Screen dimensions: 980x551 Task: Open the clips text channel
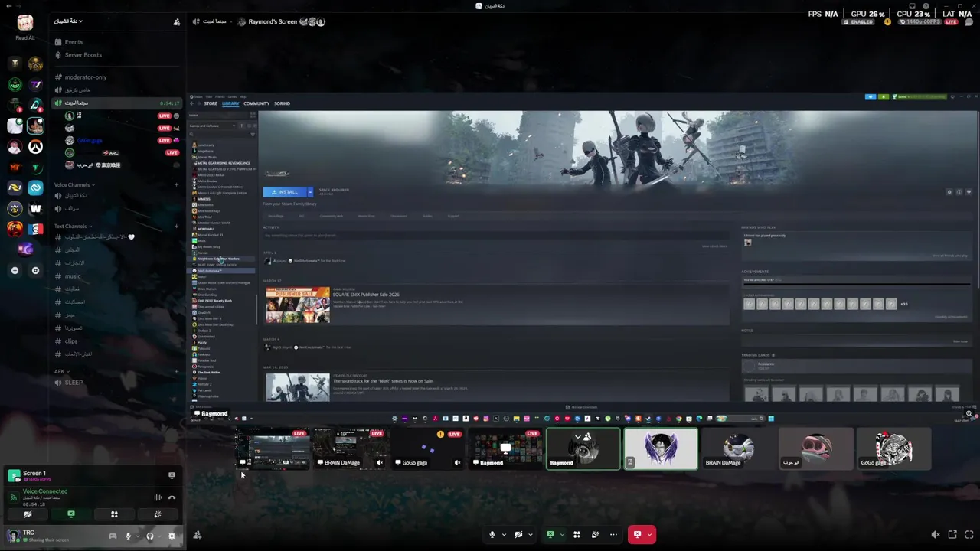(x=71, y=341)
